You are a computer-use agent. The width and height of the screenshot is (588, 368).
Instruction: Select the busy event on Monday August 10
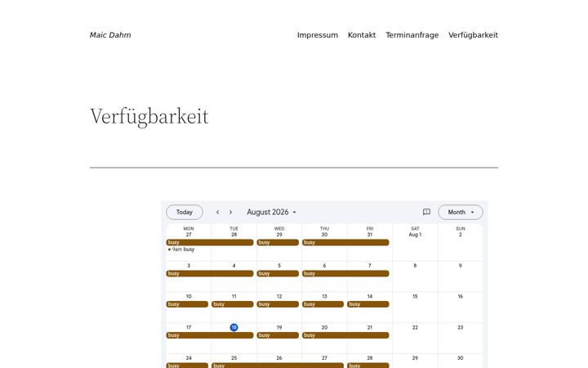(x=187, y=304)
